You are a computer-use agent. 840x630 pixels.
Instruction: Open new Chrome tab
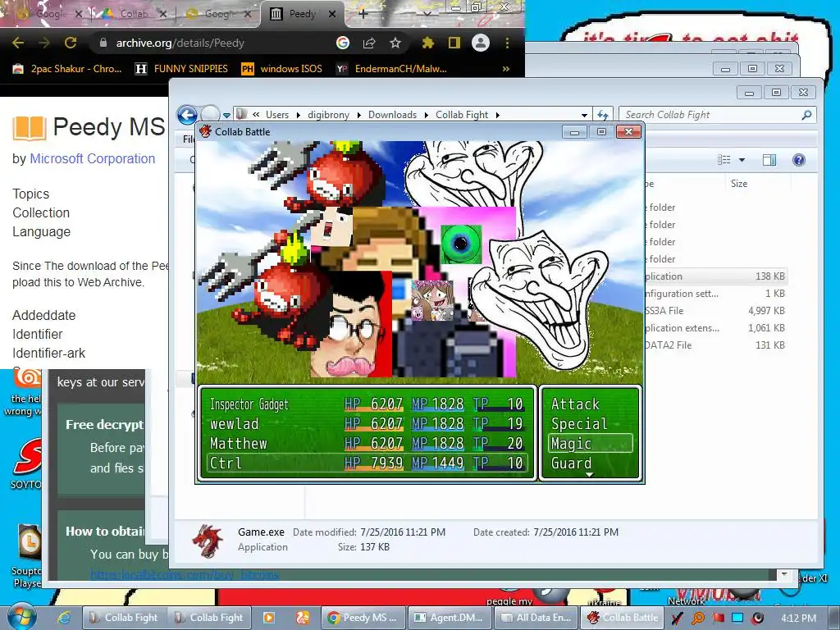click(x=363, y=14)
